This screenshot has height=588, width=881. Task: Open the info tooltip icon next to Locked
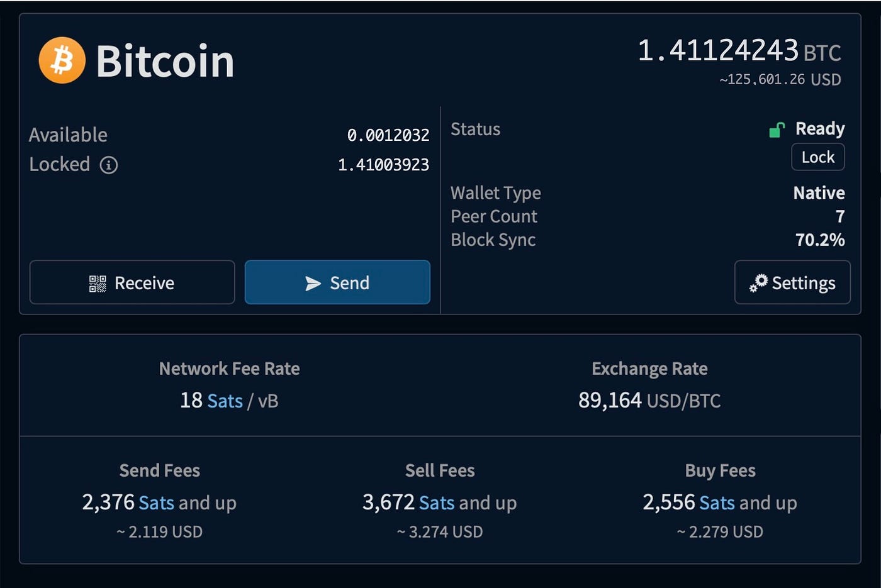(x=109, y=165)
